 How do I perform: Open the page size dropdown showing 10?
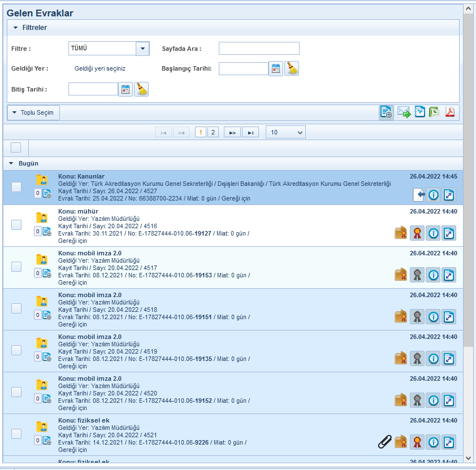(x=285, y=132)
